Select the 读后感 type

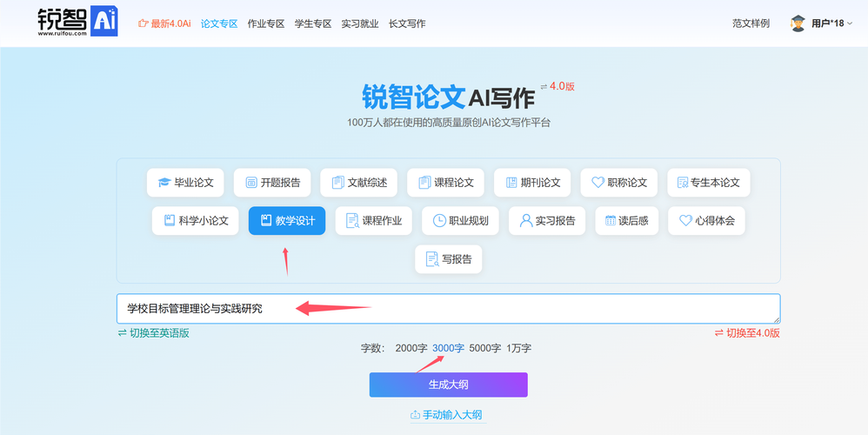pyautogui.click(x=626, y=221)
